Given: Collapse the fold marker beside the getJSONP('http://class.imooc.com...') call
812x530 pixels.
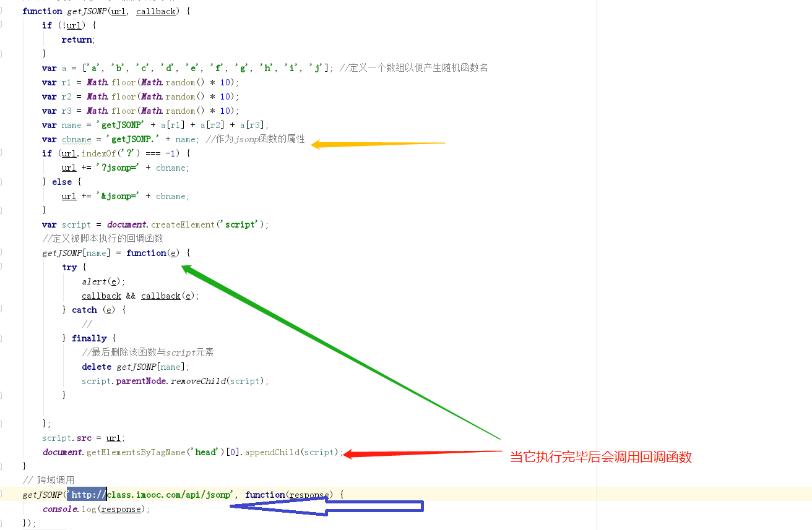Looking at the screenshot, I should pos(1,495).
